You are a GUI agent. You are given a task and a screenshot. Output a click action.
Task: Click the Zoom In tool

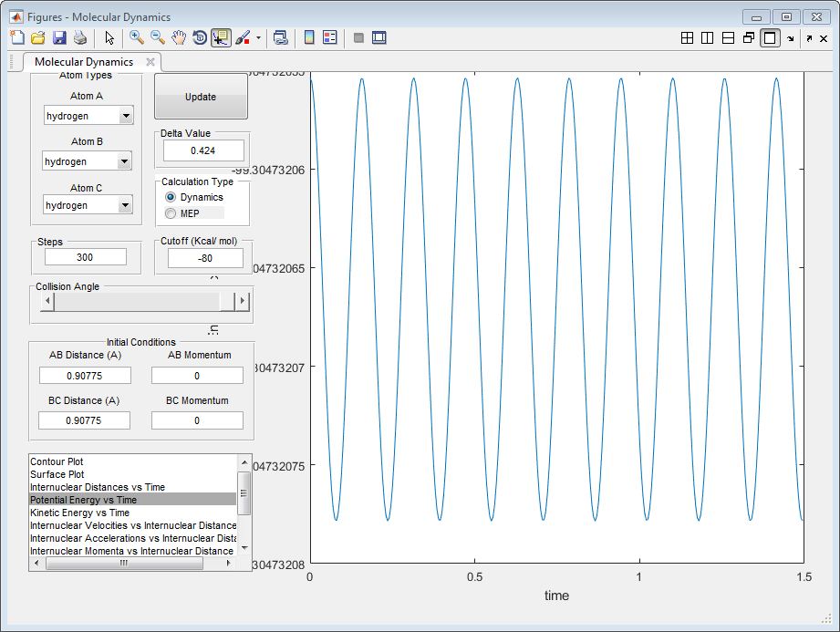(137, 37)
